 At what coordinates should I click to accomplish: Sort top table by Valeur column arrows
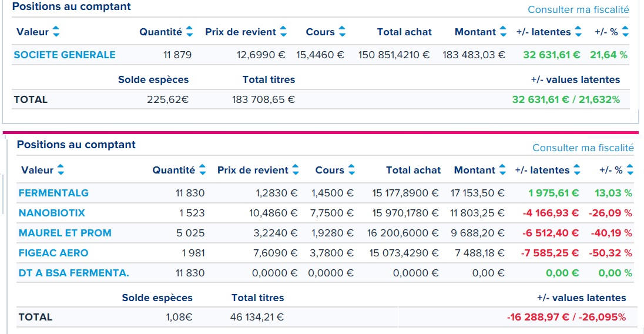(56, 32)
